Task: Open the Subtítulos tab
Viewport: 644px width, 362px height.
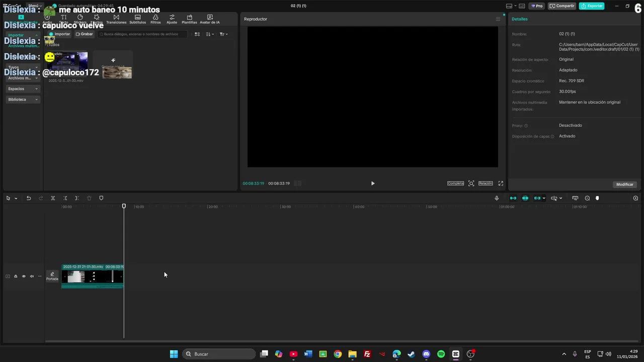Action: (x=137, y=19)
